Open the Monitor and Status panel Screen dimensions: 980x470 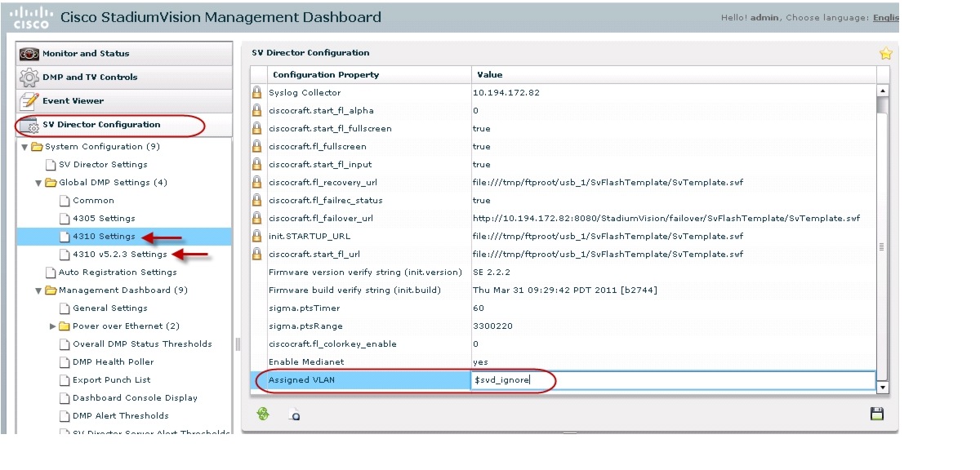point(124,54)
